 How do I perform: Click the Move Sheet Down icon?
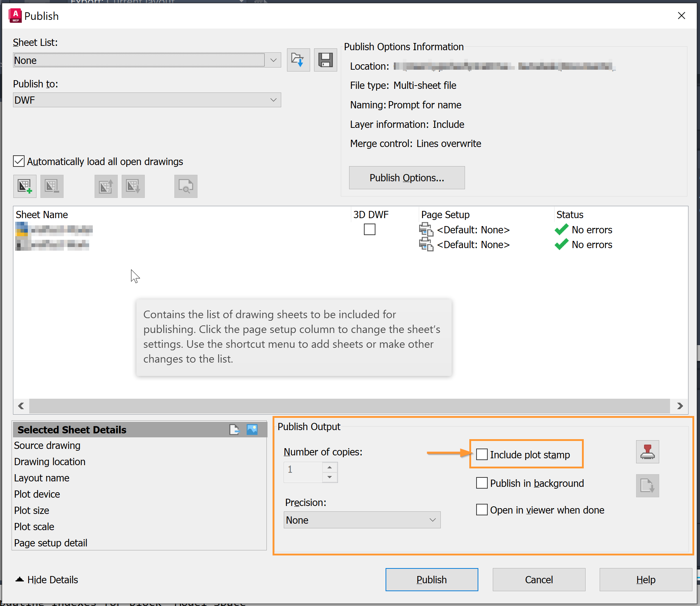[133, 186]
